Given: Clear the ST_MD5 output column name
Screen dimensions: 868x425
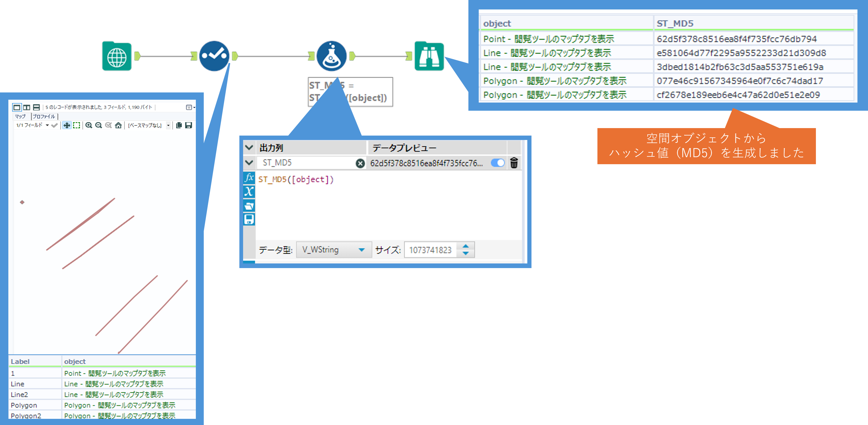Looking at the screenshot, I should (x=360, y=163).
